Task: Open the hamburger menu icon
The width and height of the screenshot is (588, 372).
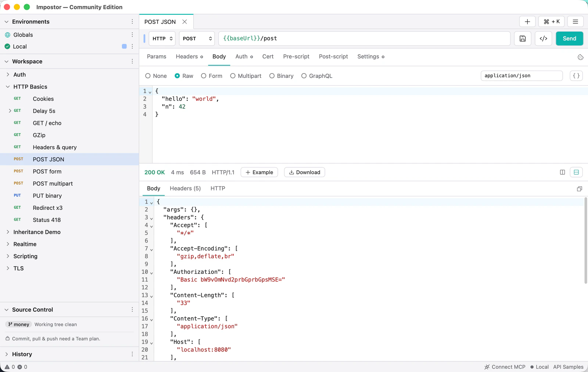Action: (x=576, y=22)
